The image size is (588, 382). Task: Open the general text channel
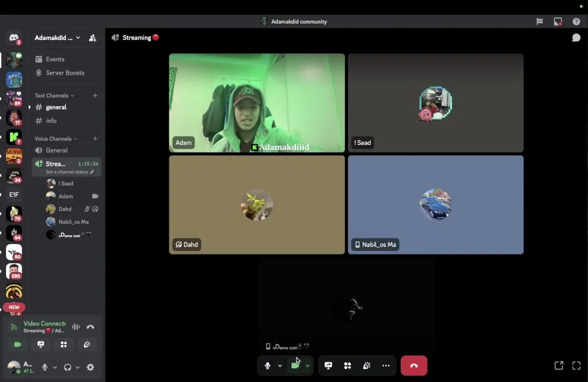[56, 107]
